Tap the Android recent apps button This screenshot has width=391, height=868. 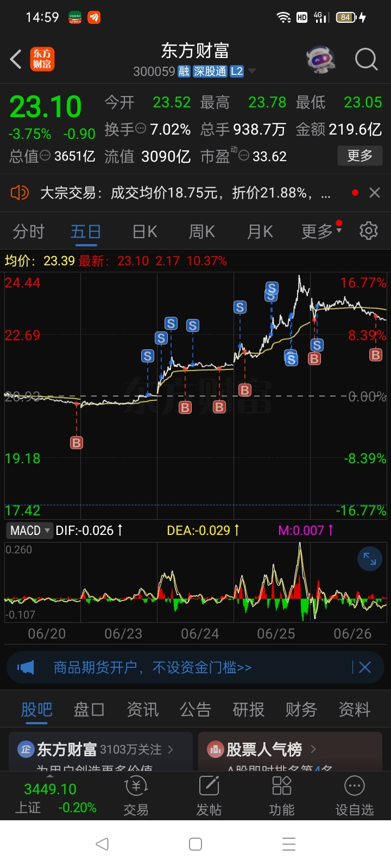289,844
